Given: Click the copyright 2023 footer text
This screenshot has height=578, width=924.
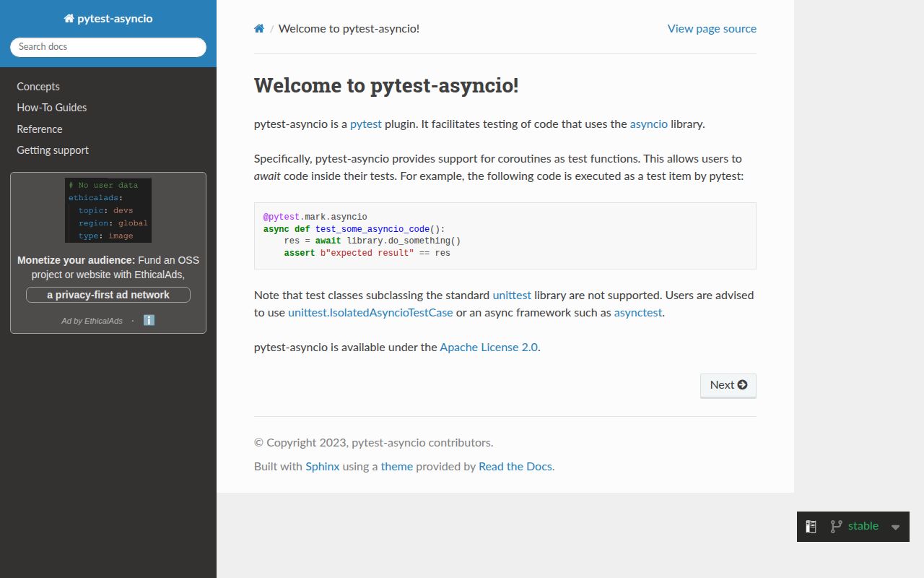Looking at the screenshot, I should (x=373, y=443).
